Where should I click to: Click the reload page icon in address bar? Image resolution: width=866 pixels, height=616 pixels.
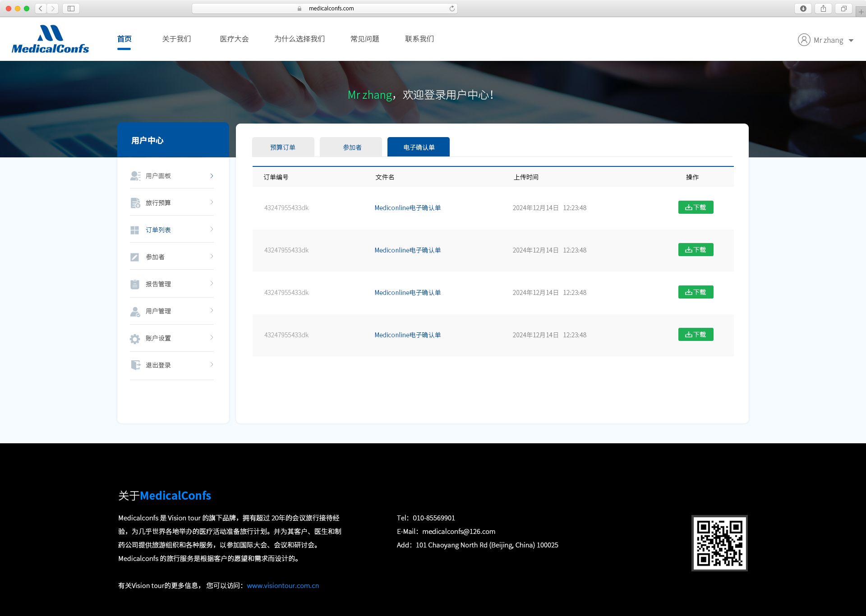pyautogui.click(x=452, y=9)
